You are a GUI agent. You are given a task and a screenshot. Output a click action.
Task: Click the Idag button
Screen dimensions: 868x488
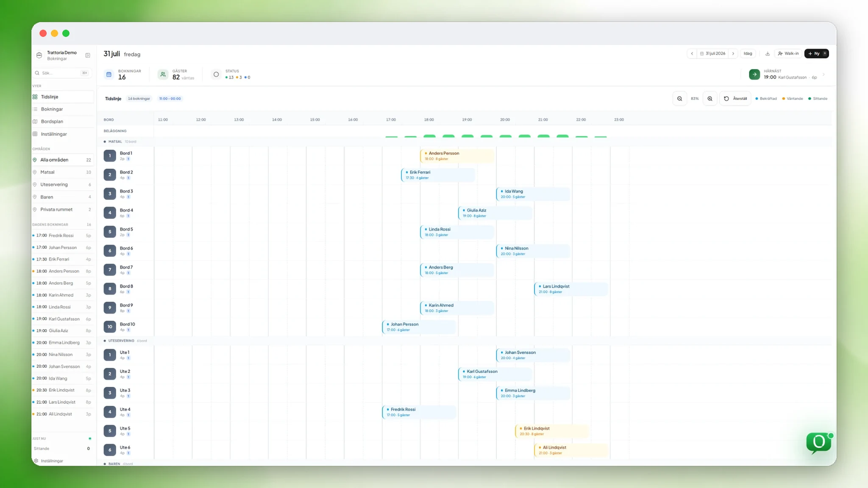click(748, 54)
